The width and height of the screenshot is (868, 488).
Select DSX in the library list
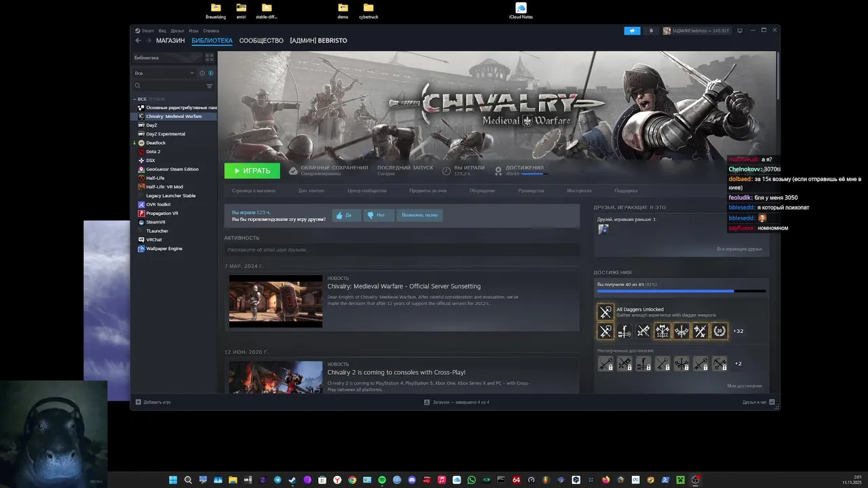pyautogui.click(x=174, y=161)
